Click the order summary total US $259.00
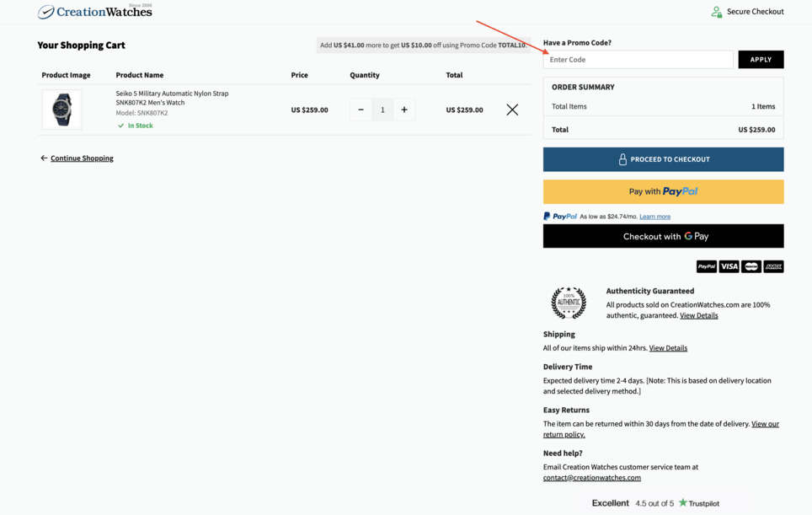The width and height of the screenshot is (812, 515). coord(756,130)
